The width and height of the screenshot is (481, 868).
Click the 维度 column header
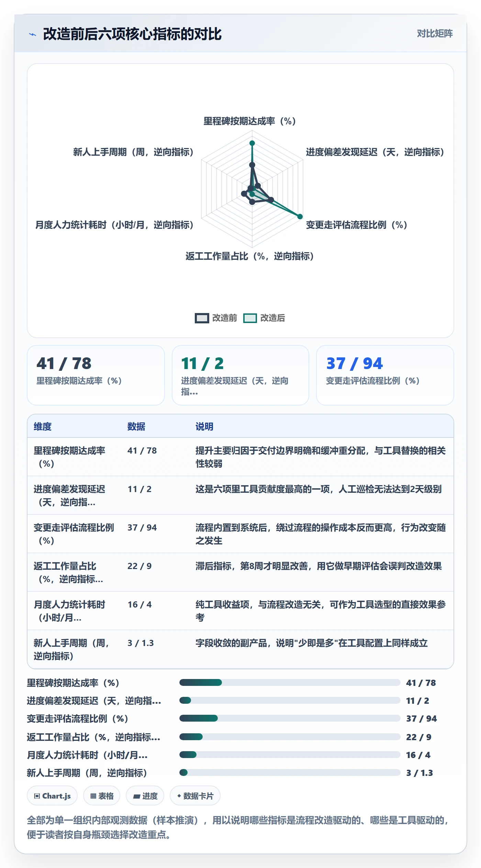(x=43, y=426)
